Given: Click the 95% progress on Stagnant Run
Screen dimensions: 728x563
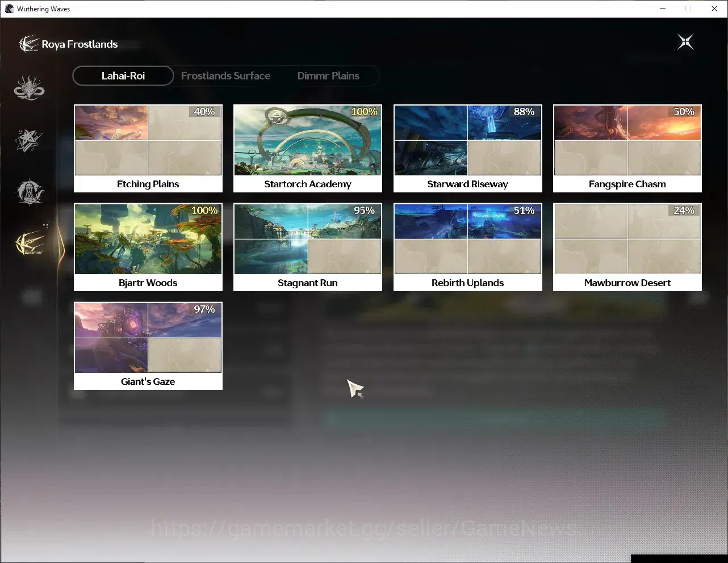Looking at the screenshot, I should 364,211.
